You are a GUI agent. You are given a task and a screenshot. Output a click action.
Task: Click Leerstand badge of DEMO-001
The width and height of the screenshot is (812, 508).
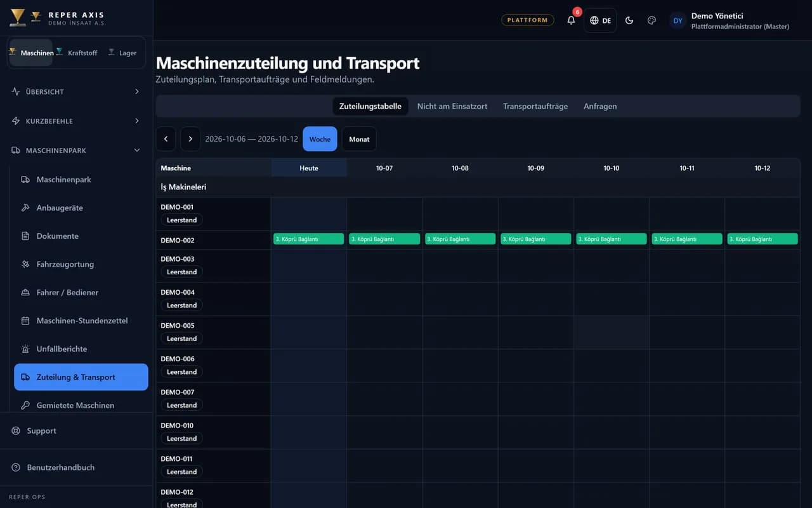coord(181,220)
